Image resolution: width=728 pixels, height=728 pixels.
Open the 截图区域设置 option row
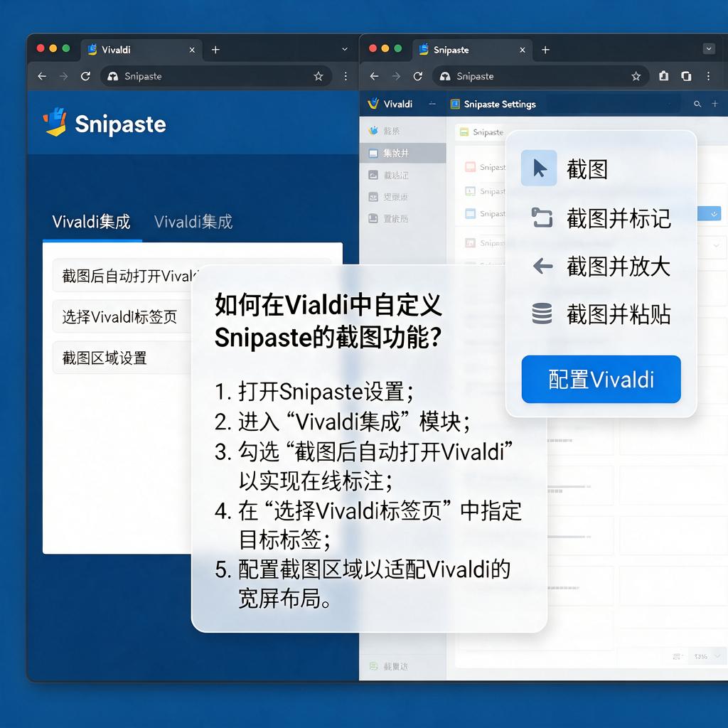pyautogui.click(x=122, y=358)
